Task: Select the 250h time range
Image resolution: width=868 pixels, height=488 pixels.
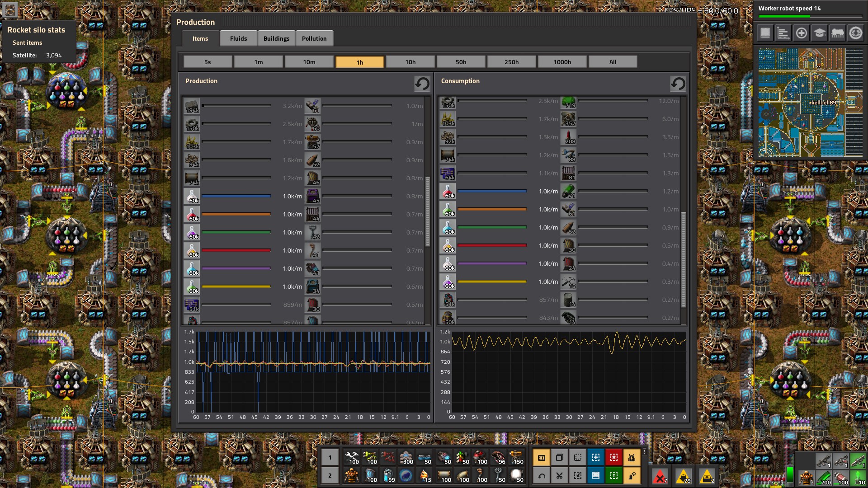Action: click(512, 62)
